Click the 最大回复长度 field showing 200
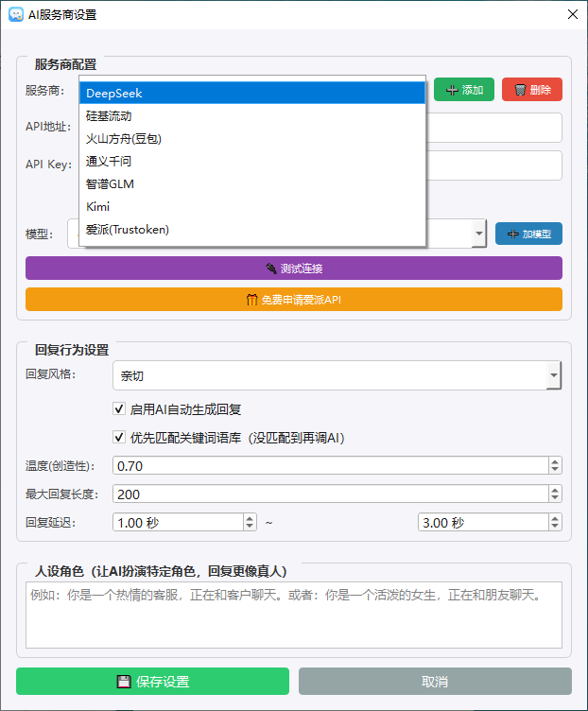 pos(331,494)
